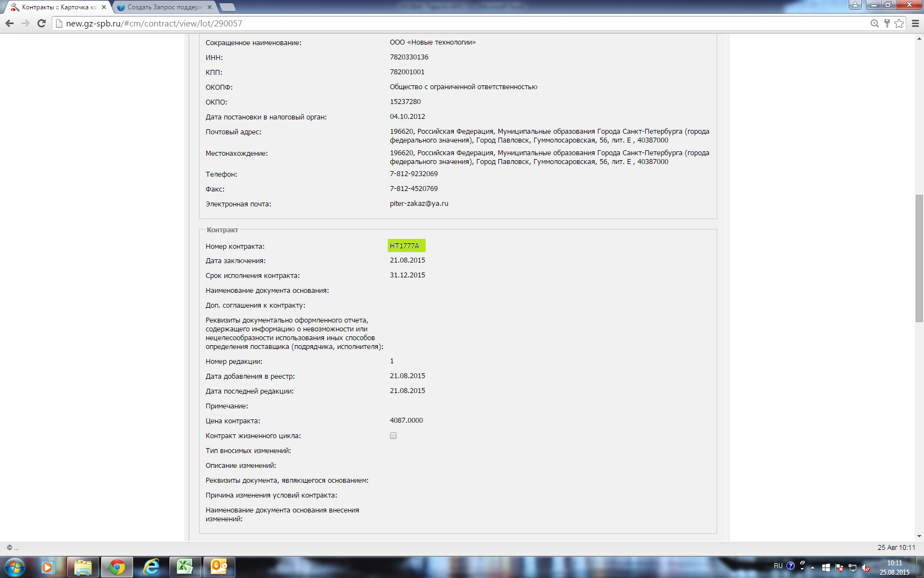This screenshot has height=578, width=924.
Task: Click the 'ООО «Новые технологии»' name
Action: click(433, 42)
